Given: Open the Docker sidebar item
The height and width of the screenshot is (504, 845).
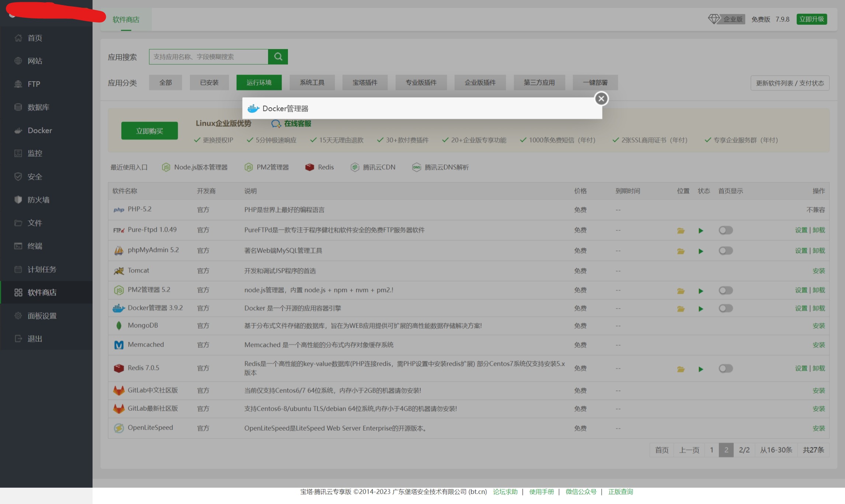Looking at the screenshot, I should [x=46, y=131].
